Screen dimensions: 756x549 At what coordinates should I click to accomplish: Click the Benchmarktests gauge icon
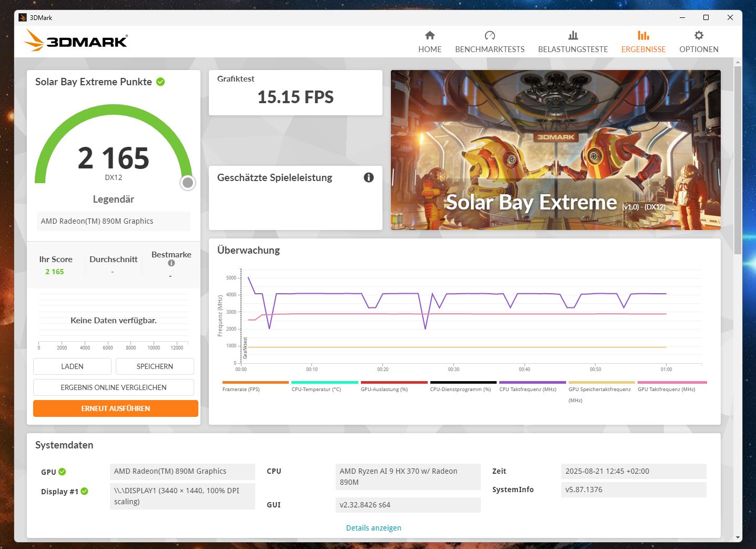point(490,35)
